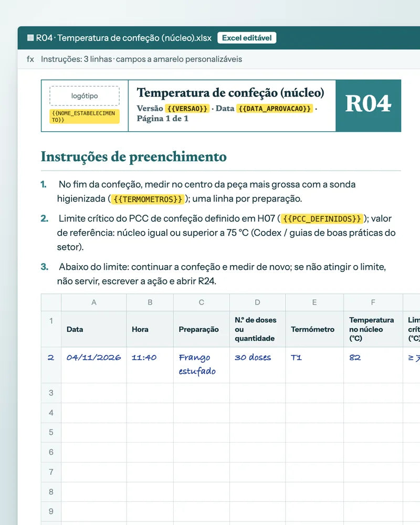Select row header 7
The image size is (420, 525).
click(51, 472)
